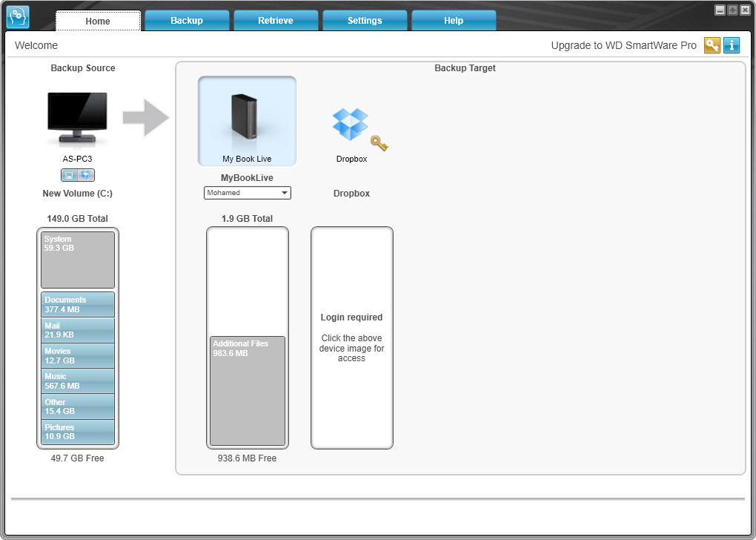Select the AS-PC3 computer icon
756x540 pixels.
[x=77, y=119]
